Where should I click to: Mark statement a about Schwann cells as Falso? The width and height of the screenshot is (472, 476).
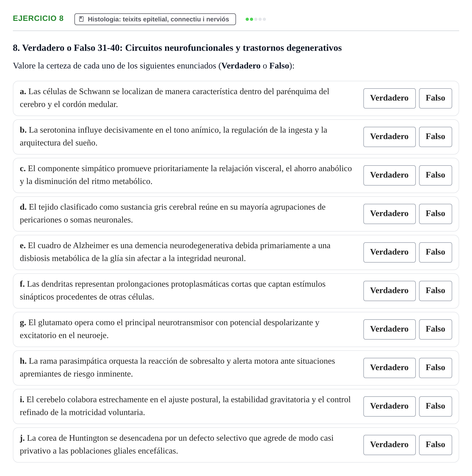pyautogui.click(x=435, y=98)
